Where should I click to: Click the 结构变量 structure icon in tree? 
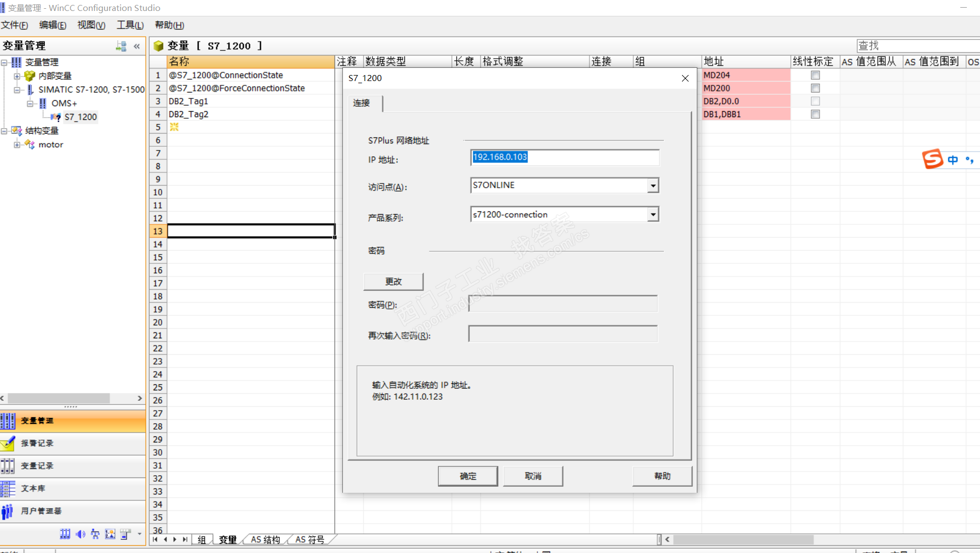coord(17,131)
